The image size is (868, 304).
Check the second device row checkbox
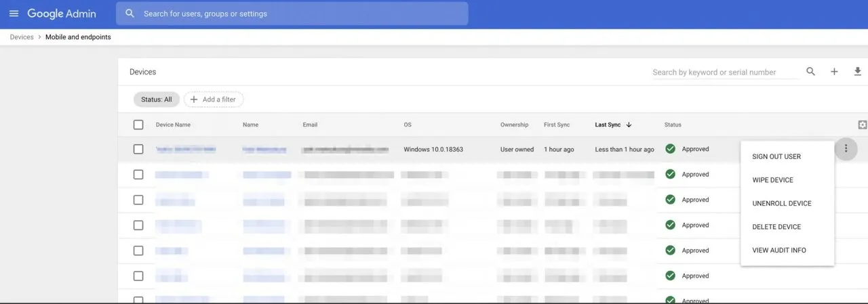[x=138, y=175]
